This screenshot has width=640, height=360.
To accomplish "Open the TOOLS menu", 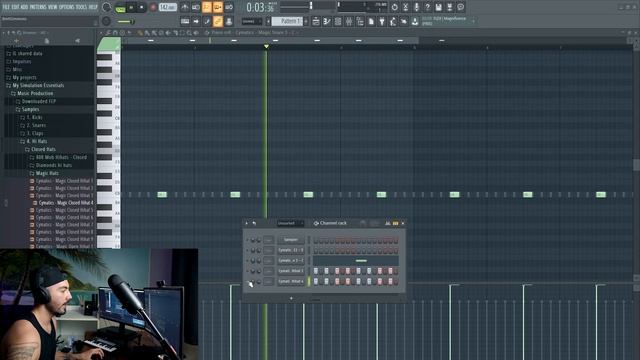I will click(x=82, y=7).
